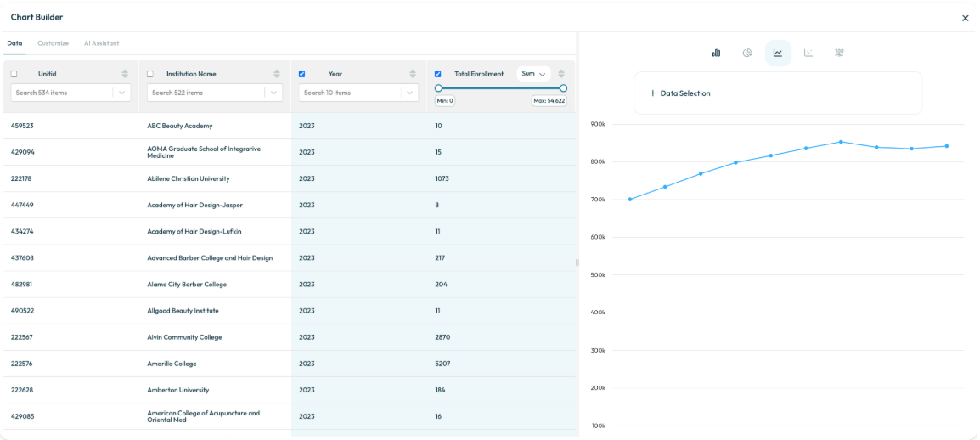Switch to the Customize tab

(x=53, y=43)
